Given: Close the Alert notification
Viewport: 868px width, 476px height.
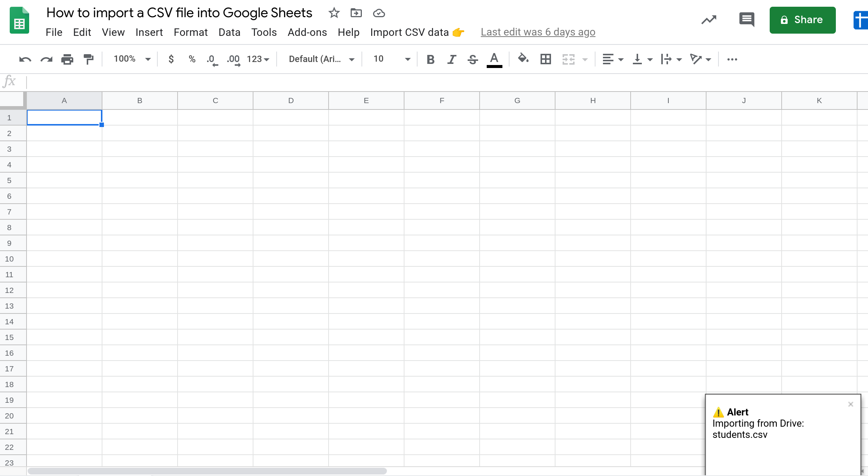Looking at the screenshot, I should 851,404.
